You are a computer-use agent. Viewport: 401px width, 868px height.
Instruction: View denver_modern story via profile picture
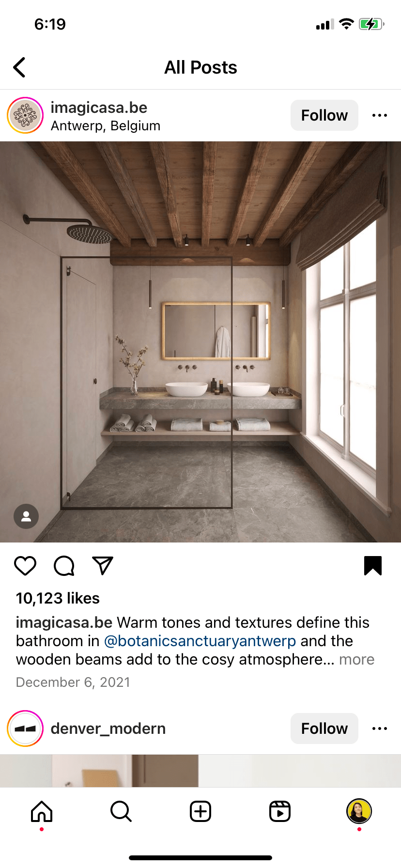point(25,728)
